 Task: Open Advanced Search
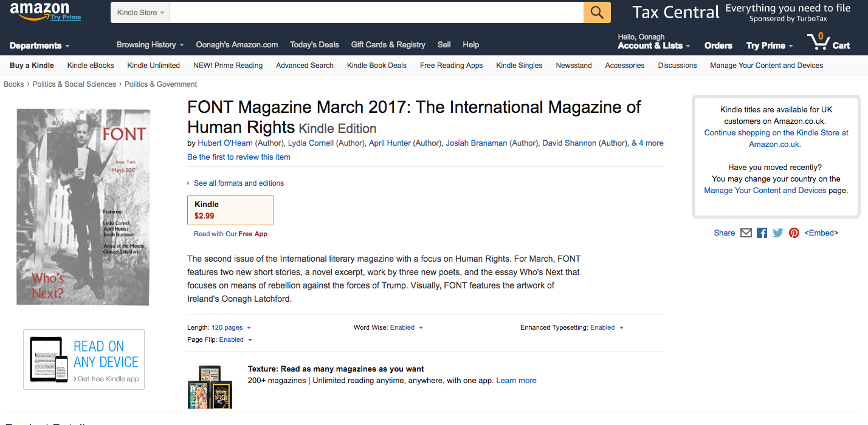tap(305, 66)
